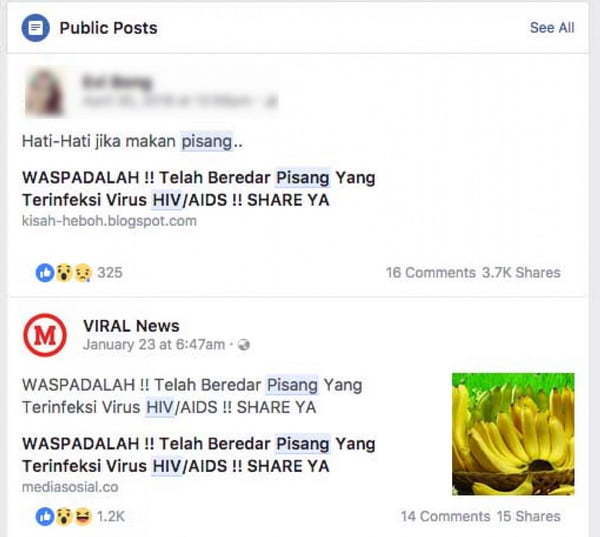Screen dimensions: 600x537
Task: Click the blurred author name on first post
Action: (117, 82)
